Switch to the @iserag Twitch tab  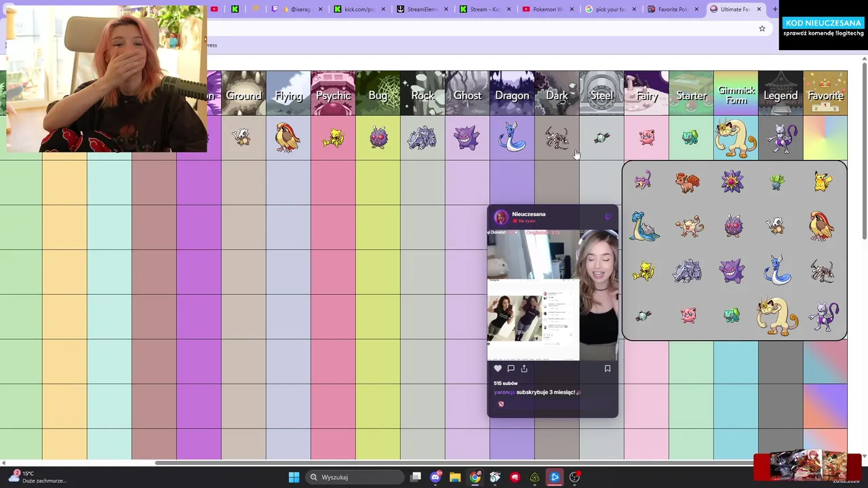pyautogui.click(x=296, y=9)
